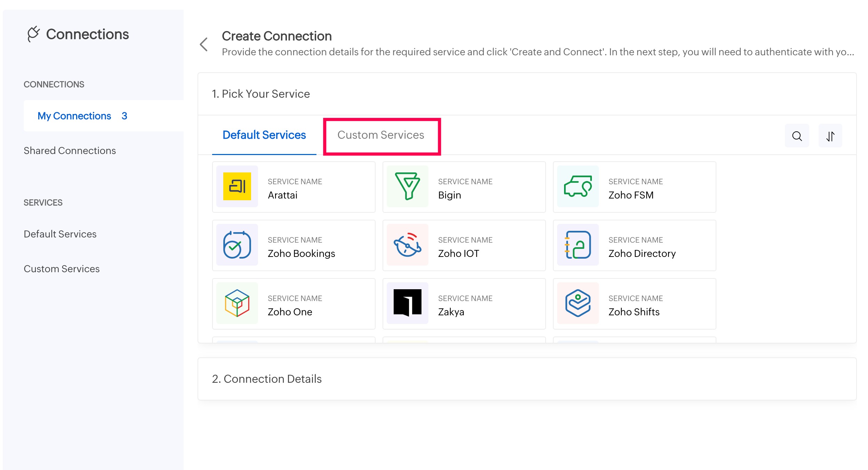Click the back arrow beside Create Connection
The image size is (868, 470).
point(204,44)
